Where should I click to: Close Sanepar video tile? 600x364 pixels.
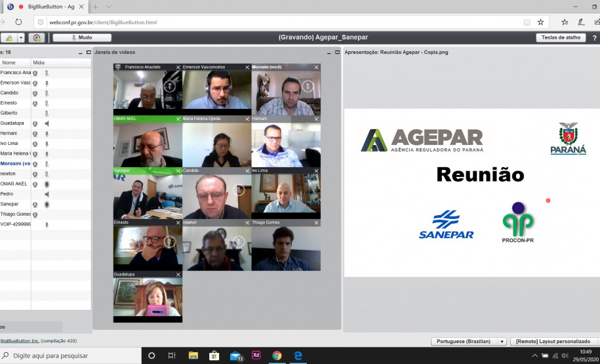tap(178, 171)
